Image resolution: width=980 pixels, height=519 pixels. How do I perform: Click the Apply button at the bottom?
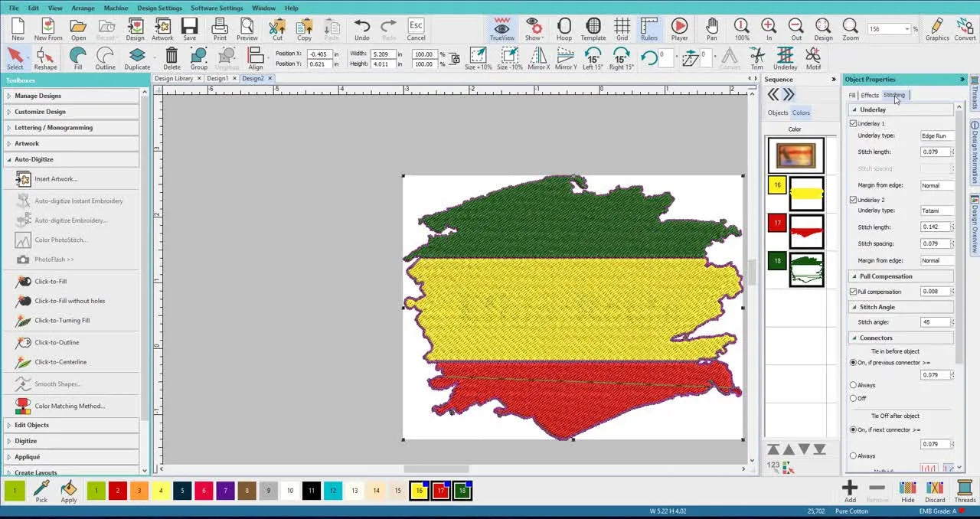click(x=68, y=491)
